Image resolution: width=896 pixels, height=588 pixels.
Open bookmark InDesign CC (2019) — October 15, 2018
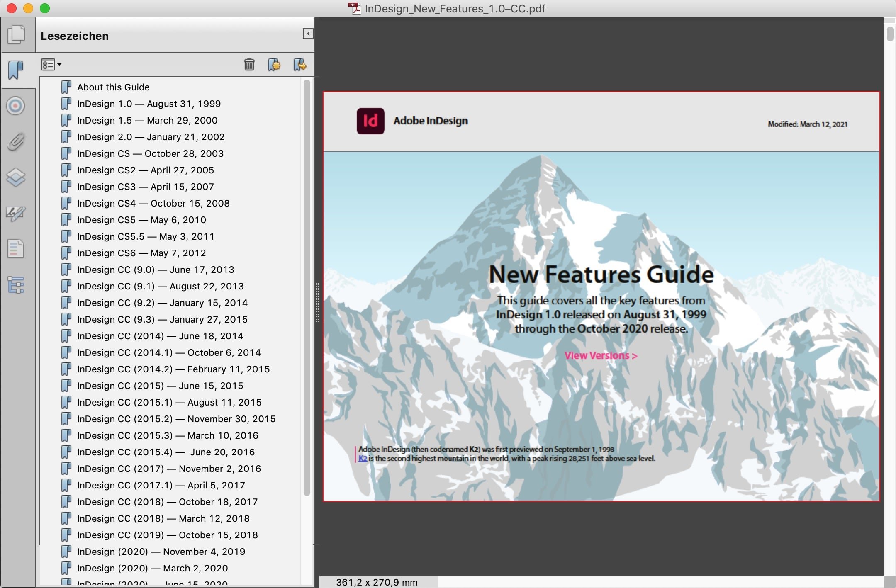(x=167, y=535)
